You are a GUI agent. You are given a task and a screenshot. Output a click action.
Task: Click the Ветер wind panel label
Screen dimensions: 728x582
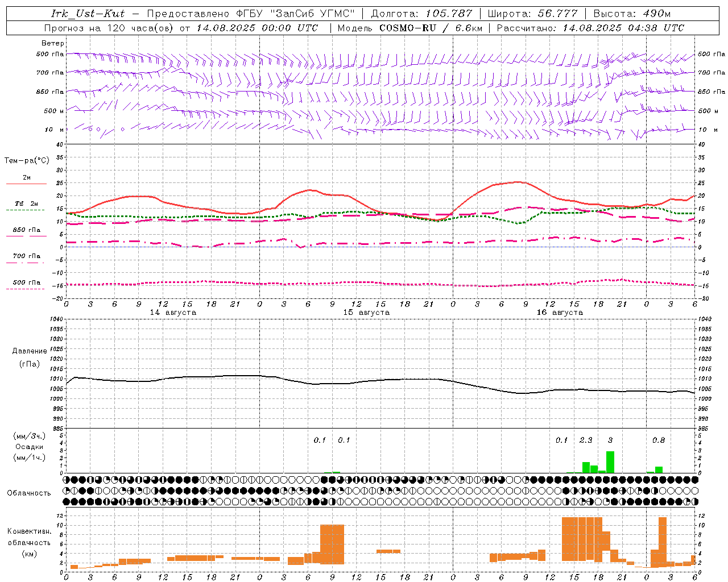point(53,43)
